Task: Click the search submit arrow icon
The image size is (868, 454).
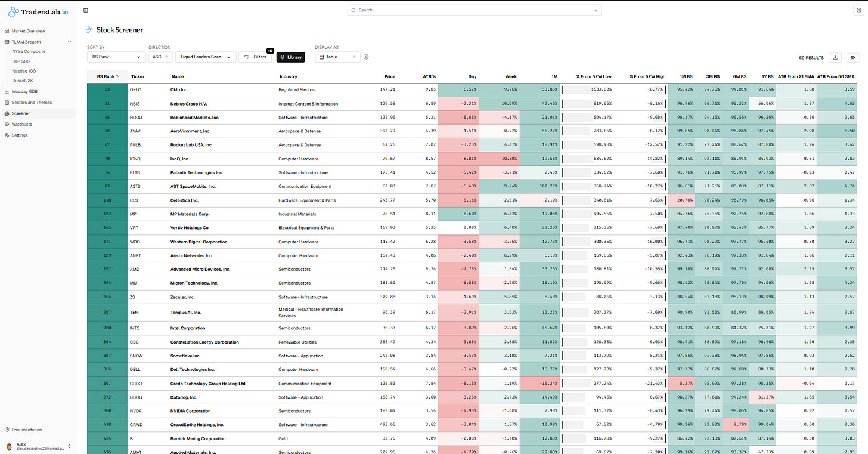Action: point(595,10)
